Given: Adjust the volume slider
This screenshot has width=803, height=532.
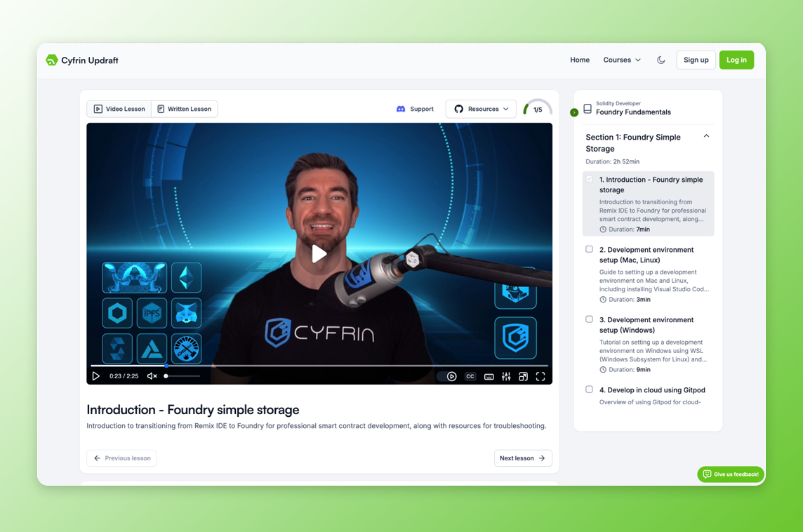Looking at the screenshot, I should pyautogui.click(x=182, y=376).
